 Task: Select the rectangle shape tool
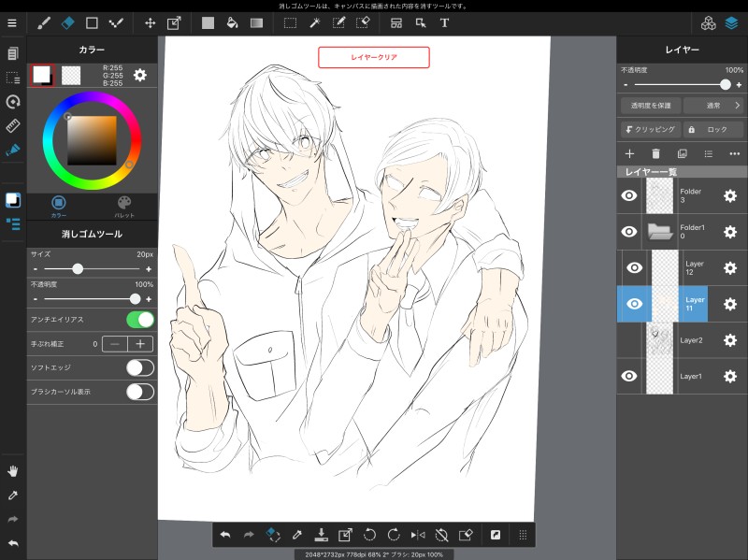click(92, 22)
